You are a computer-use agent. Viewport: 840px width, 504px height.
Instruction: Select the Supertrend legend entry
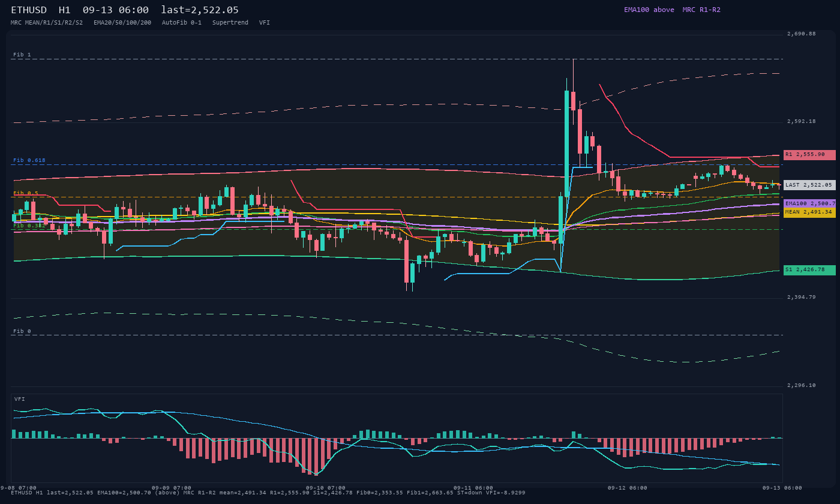(230, 23)
